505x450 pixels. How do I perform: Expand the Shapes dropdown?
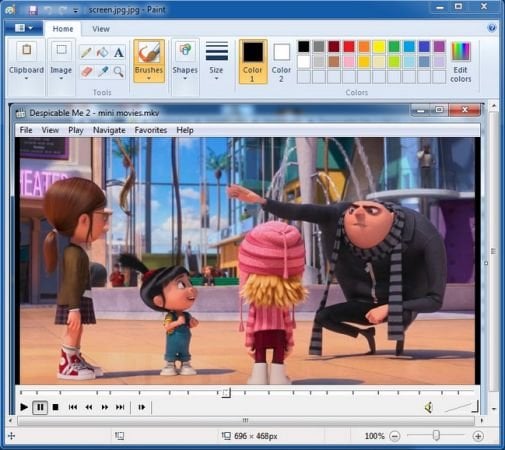click(185, 61)
